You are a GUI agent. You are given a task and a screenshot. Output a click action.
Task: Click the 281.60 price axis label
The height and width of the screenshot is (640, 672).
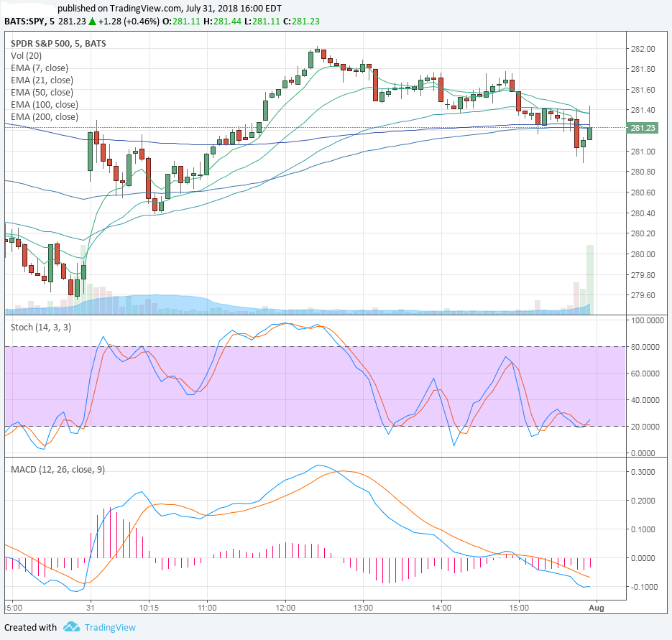643,90
